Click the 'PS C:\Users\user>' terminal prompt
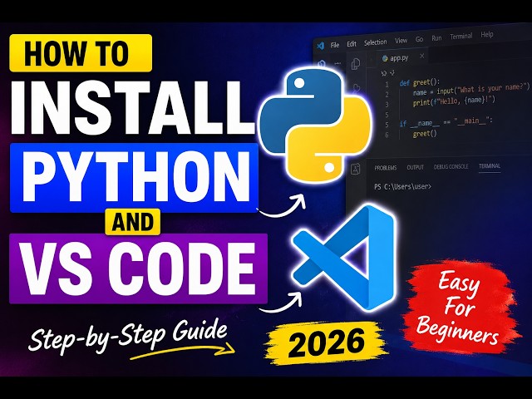 [402, 186]
